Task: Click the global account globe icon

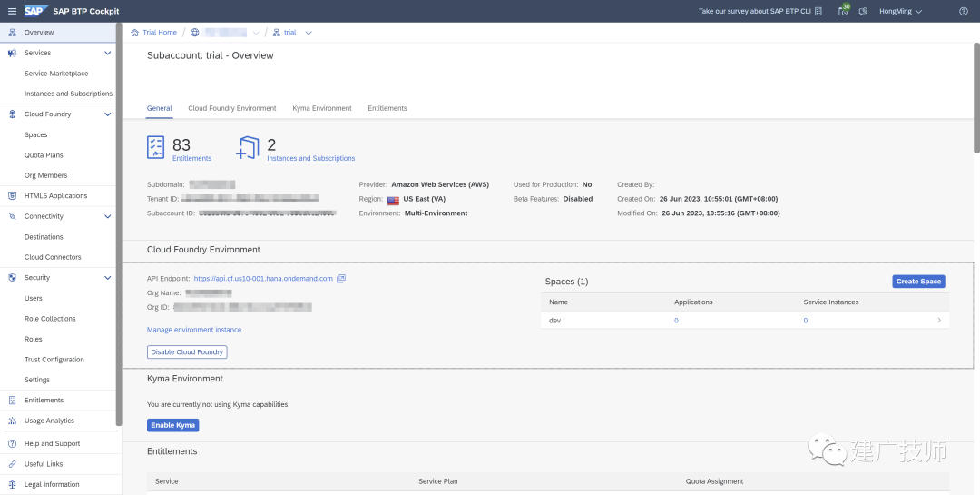Action: pyautogui.click(x=195, y=33)
